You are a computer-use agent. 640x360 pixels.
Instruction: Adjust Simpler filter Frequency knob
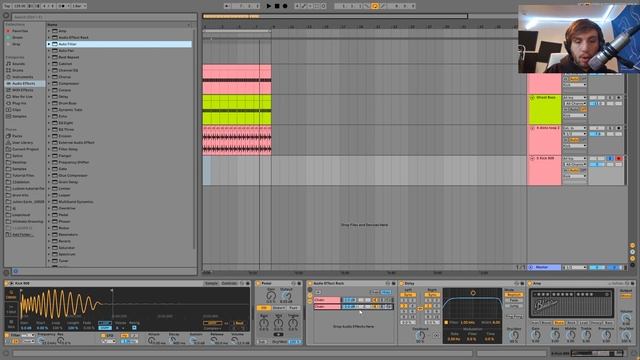point(41,340)
